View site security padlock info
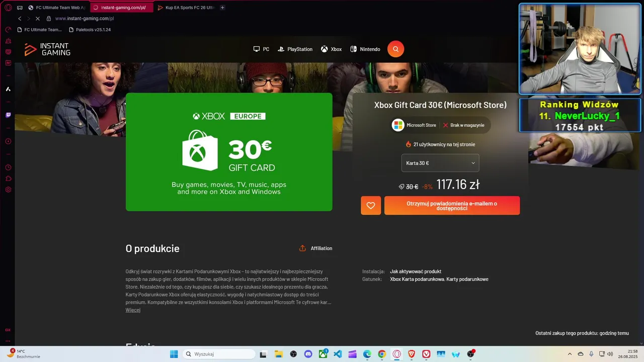 click(x=49, y=19)
